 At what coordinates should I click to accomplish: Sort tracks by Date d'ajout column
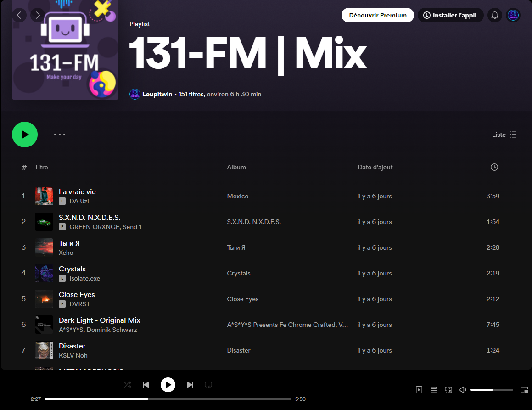375,167
